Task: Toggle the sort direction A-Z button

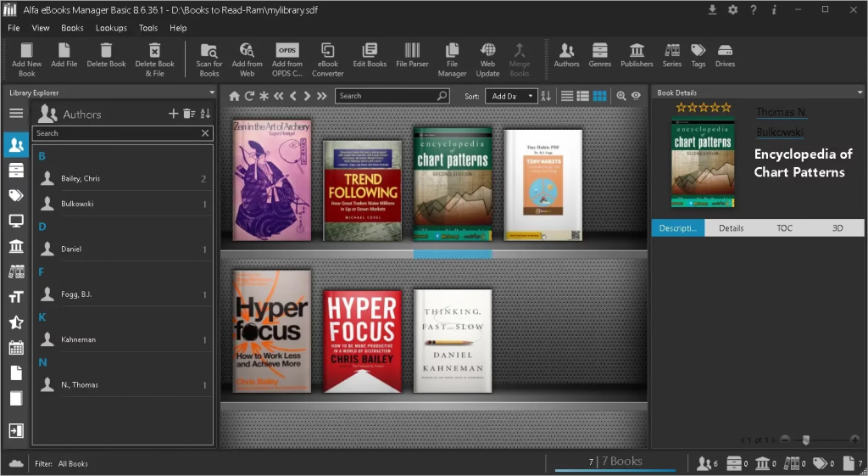Action: click(x=546, y=96)
